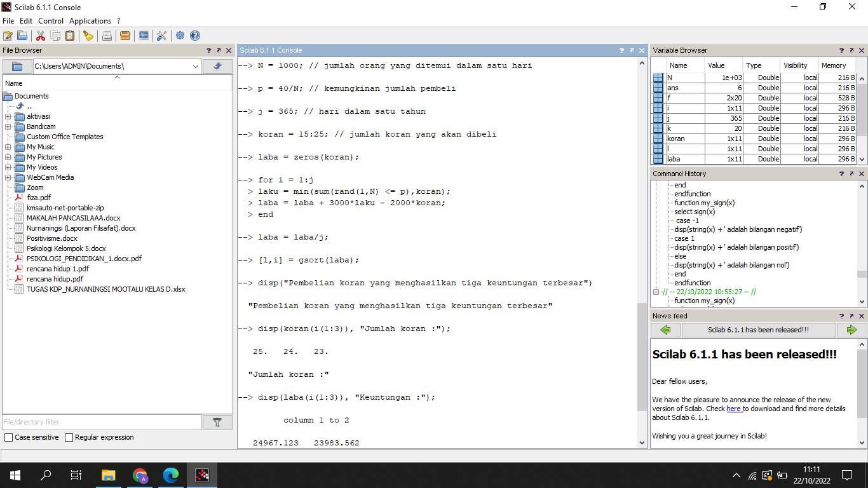Go to the parent directory button
Screen dimensions: 868x488
click(217, 66)
